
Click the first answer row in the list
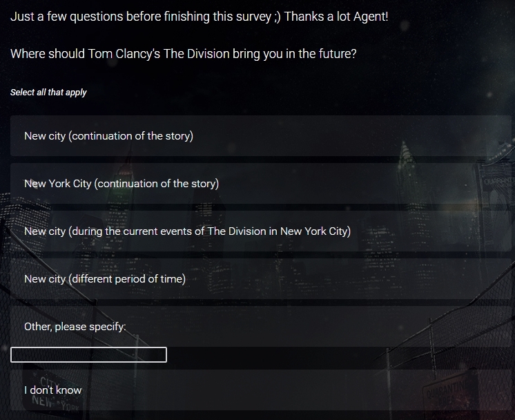click(x=261, y=135)
